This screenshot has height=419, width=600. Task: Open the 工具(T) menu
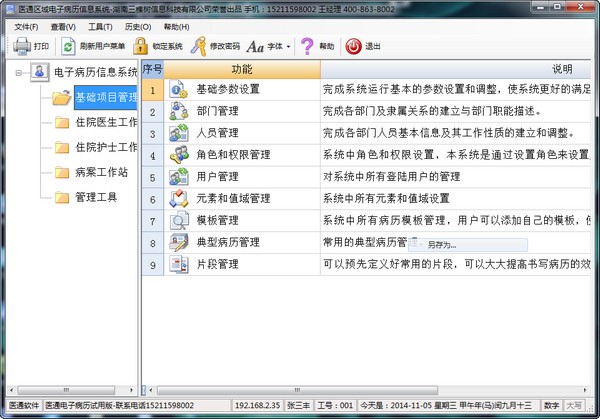tap(101, 27)
